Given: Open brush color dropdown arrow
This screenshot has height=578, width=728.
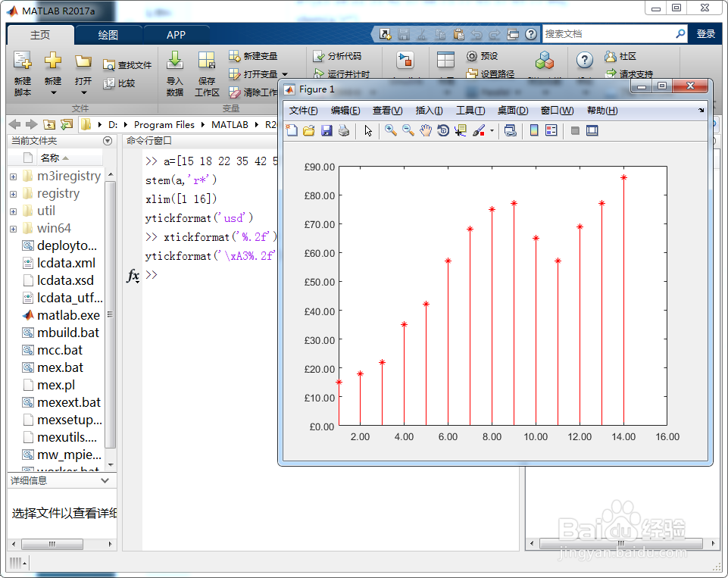Looking at the screenshot, I should coord(492,131).
